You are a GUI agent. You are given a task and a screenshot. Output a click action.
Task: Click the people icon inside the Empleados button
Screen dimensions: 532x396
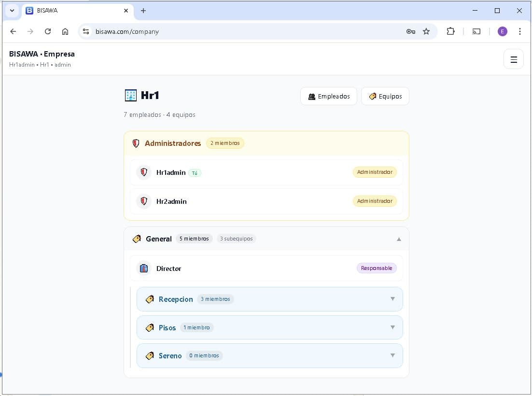click(311, 96)
